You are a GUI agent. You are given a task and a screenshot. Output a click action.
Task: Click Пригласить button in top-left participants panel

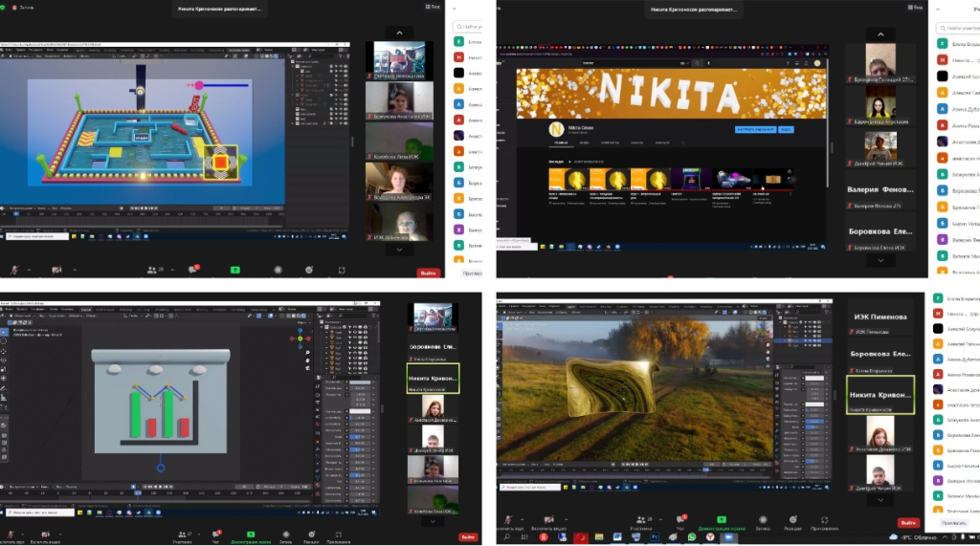472,273
